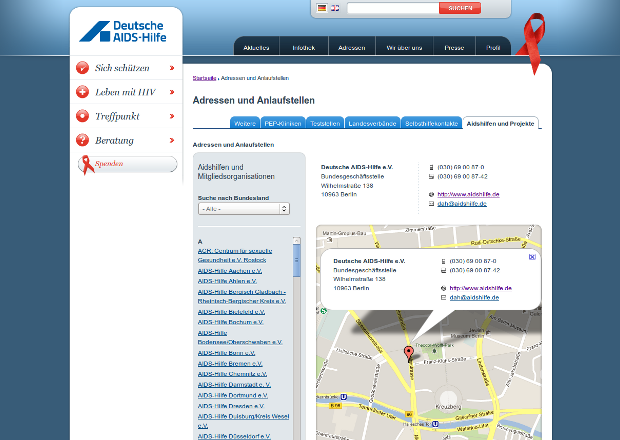Switch language via English flag icon

(335, 8)
